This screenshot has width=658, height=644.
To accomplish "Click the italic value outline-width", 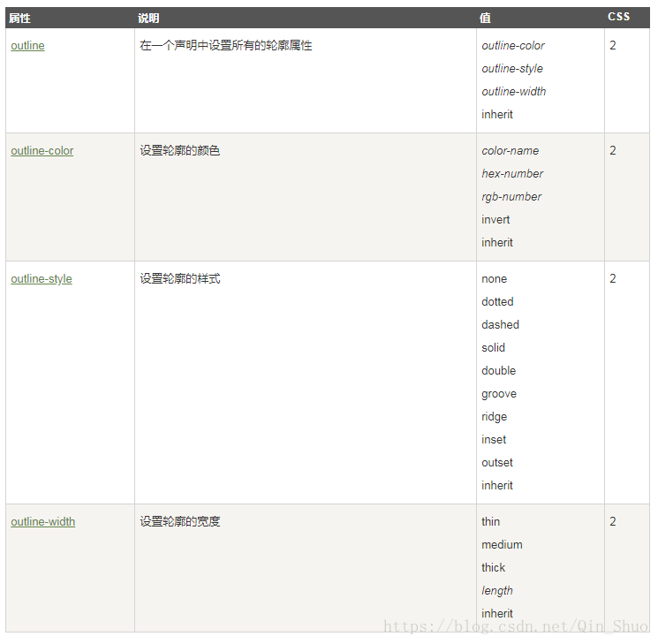I will pos(514,91).
